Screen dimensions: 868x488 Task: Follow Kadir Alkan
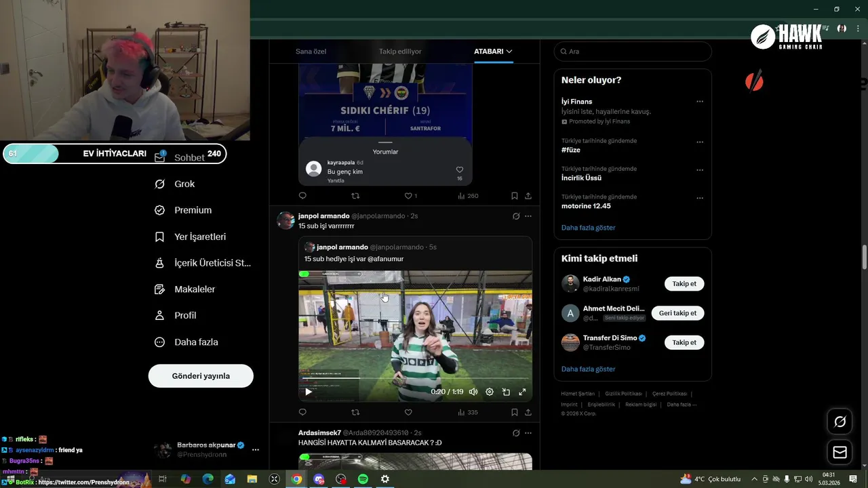(x=684, y=284)
